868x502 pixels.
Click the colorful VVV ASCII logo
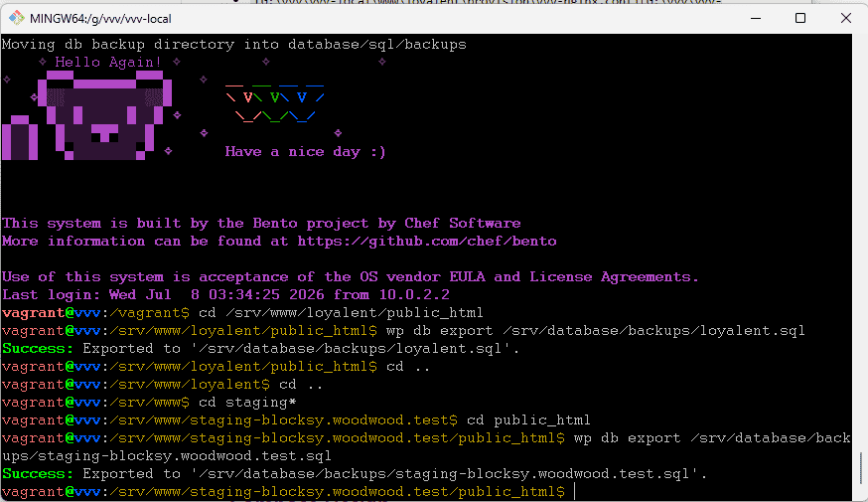[274, 103]
